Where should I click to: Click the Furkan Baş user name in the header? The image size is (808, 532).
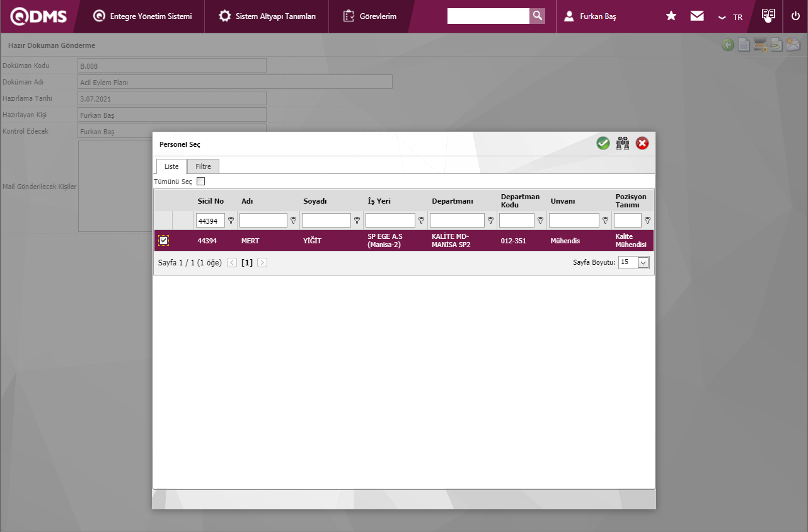point(598,16)
